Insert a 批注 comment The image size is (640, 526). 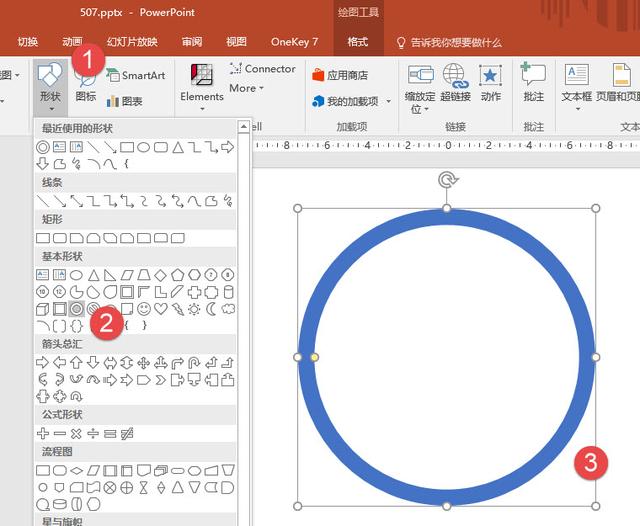pos(533,82)
